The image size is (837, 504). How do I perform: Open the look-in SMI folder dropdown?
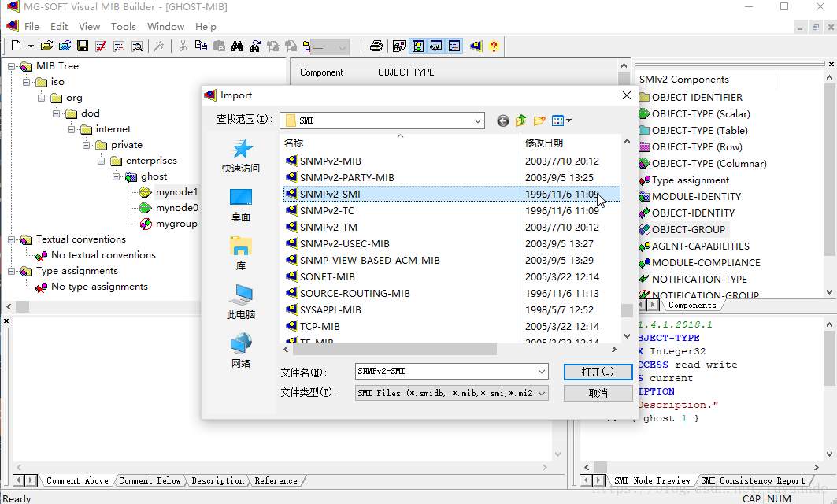[478, 120]
